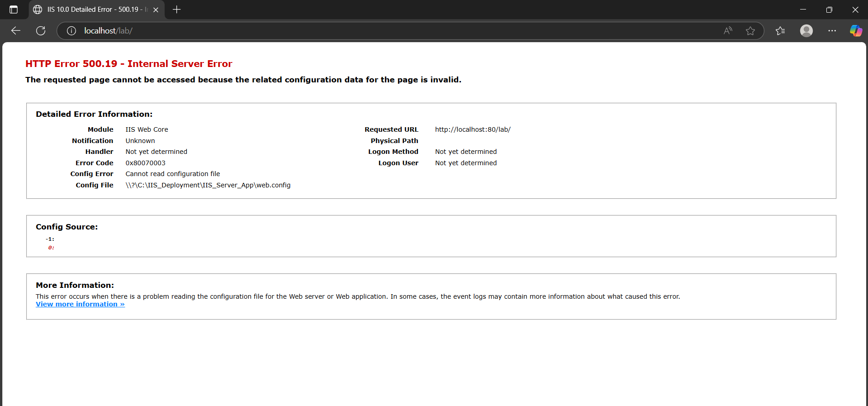Open Settings and more ellipsis menu
The width and height of the screenshot is (868, 406).
tap(832, 31)
